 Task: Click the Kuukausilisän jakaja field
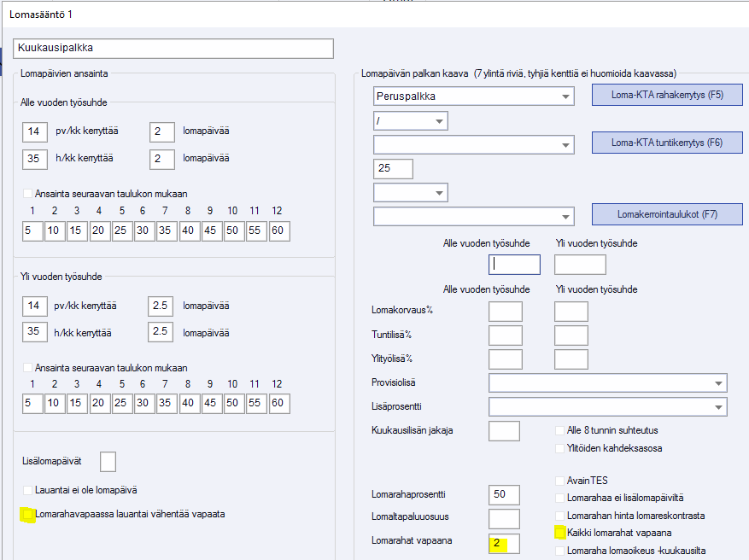click(x=504, y=431)
